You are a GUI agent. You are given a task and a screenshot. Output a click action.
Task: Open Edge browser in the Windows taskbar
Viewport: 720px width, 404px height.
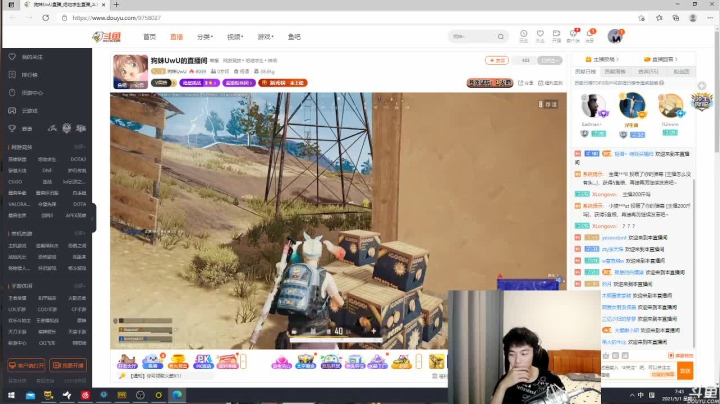(177, 395)
